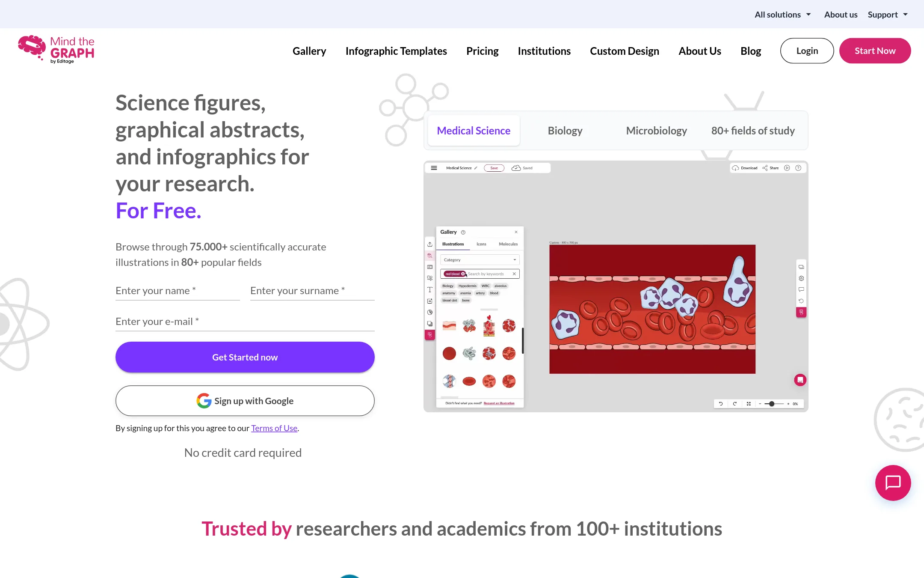Click in the Enter your name field

[178, 291]
